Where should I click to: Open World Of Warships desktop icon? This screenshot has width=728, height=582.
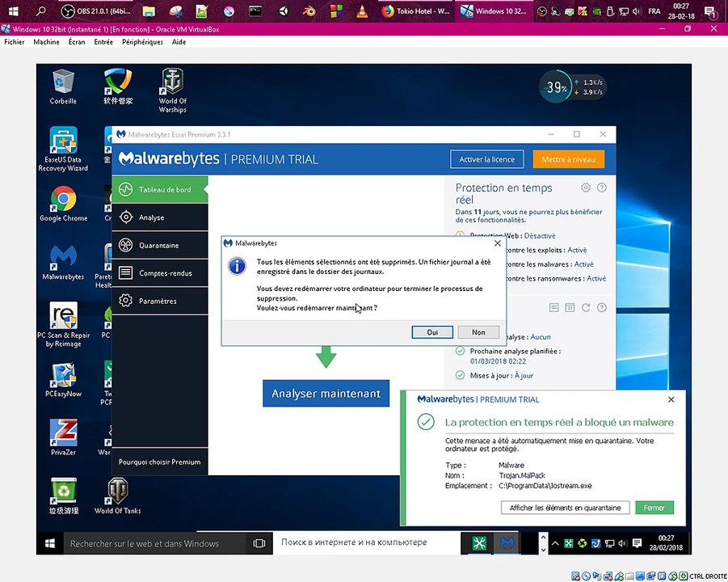click(x=172, y=91)
